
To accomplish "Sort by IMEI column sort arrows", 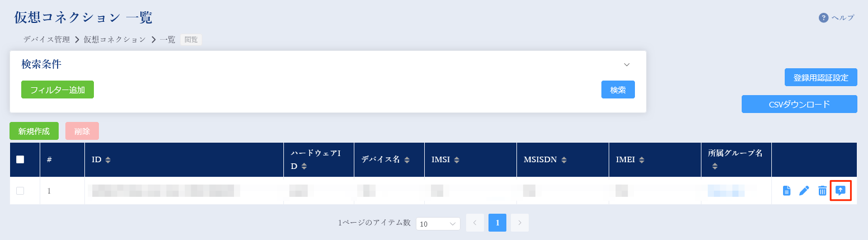I will (x=642, y=160).
